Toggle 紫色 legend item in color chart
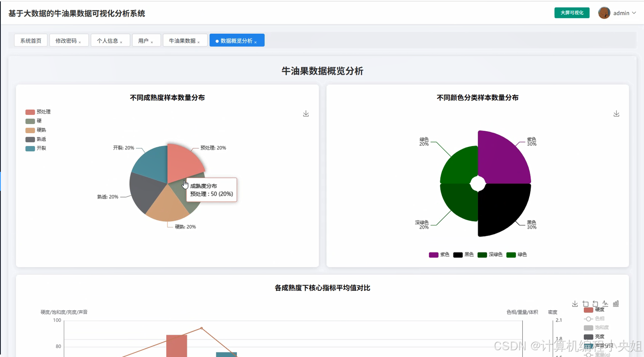Screen dimensions: 644x357 439,254
